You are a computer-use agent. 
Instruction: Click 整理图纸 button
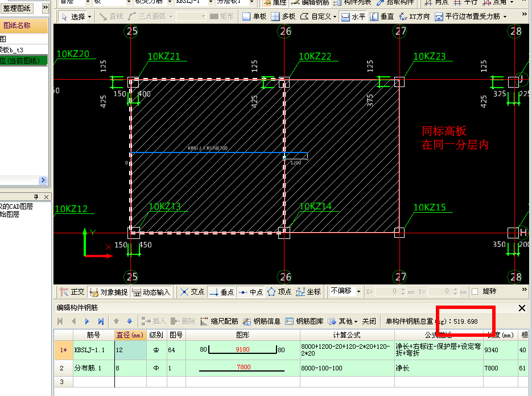[17, 8]
